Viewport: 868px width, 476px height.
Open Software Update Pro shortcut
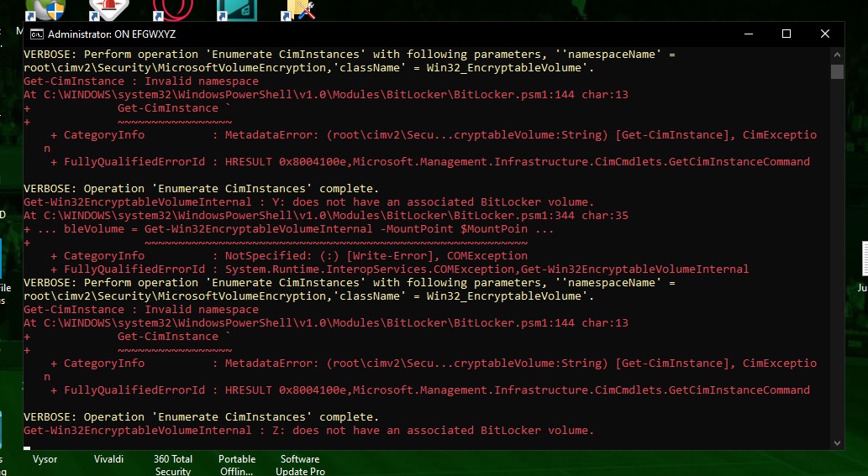pos(300,464)
